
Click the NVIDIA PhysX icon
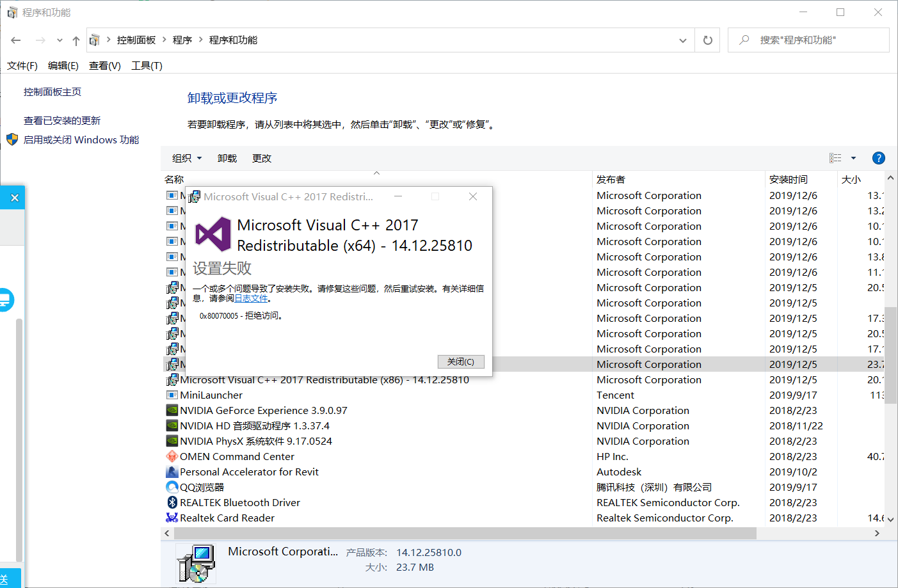click(x=172, y=441)
